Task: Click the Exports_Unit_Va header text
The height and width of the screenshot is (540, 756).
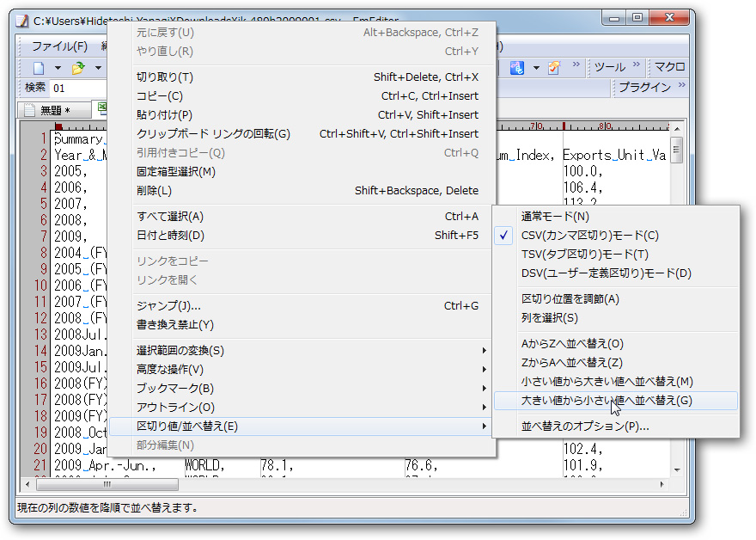Action: [x=615, y=155]
